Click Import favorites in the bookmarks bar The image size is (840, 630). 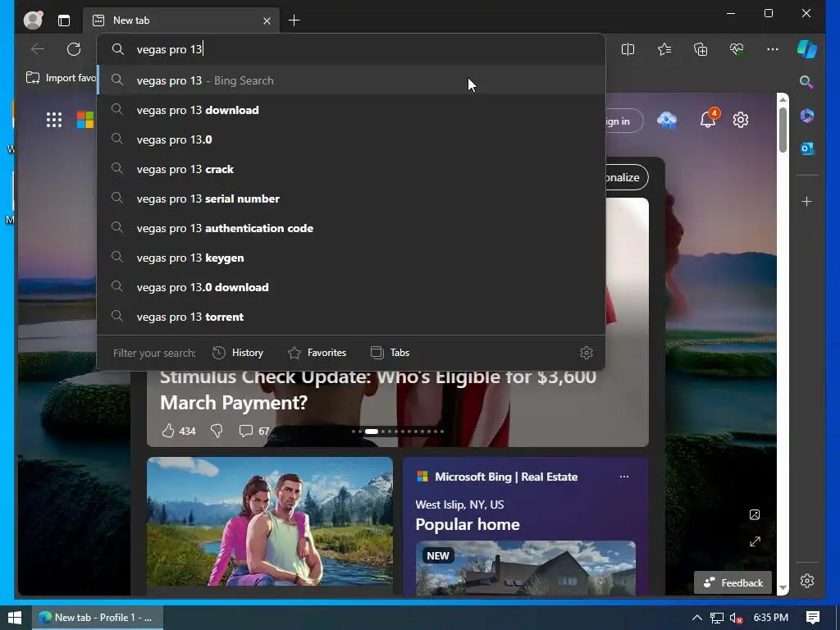coord(61,78)
